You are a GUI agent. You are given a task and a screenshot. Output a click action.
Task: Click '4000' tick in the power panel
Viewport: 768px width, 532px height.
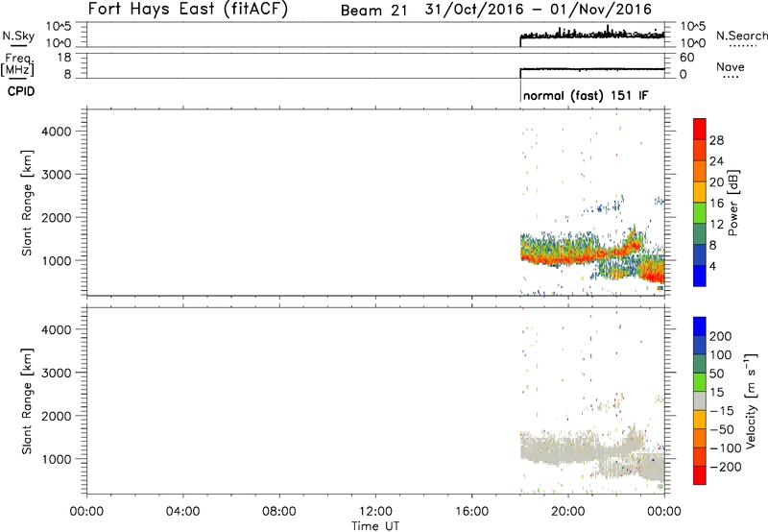pyautogui.click(x=57, y=132)
